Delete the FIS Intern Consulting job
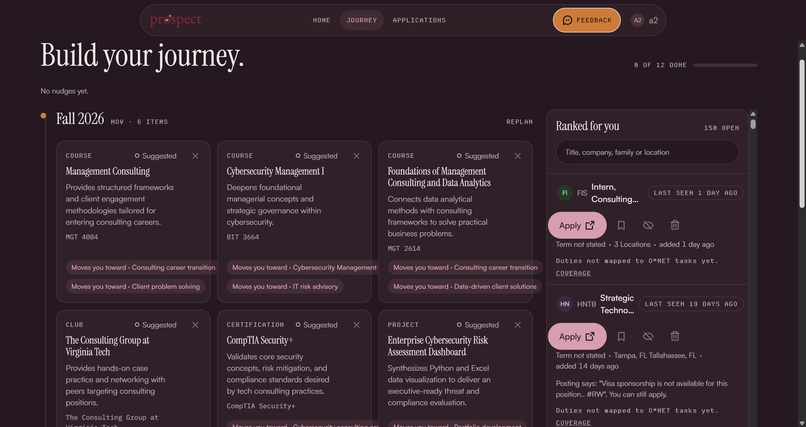The width and height of the screenshot is (806, 427). point(675,225)
